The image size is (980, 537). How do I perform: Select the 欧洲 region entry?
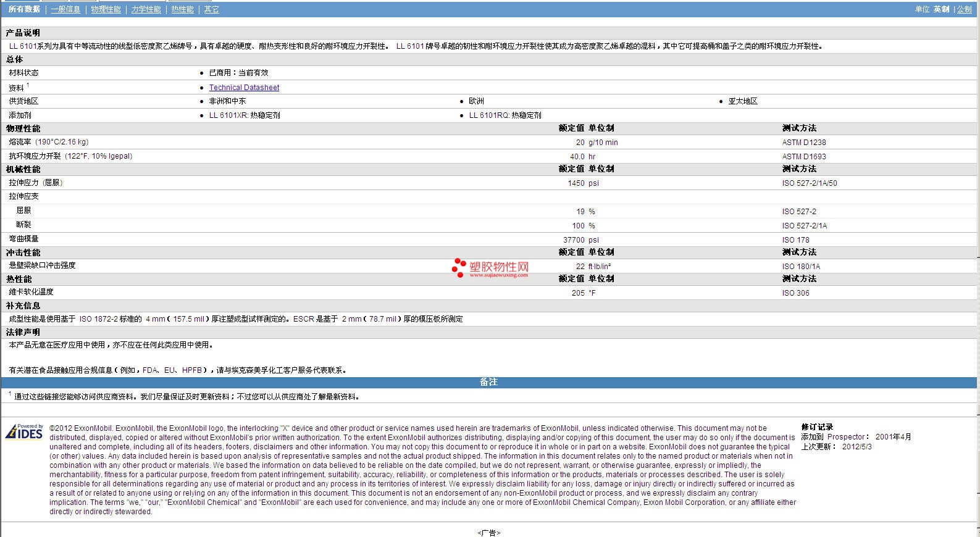[x=476, y=101]
